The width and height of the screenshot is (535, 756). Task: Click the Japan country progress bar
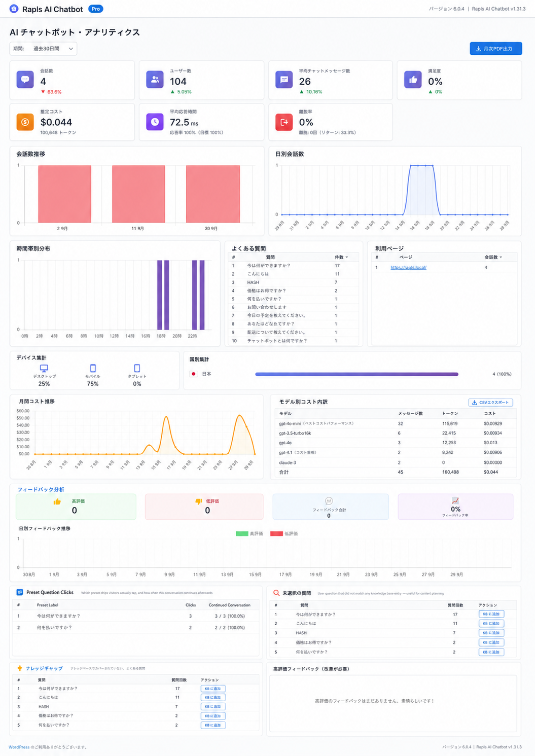[356, 374]
